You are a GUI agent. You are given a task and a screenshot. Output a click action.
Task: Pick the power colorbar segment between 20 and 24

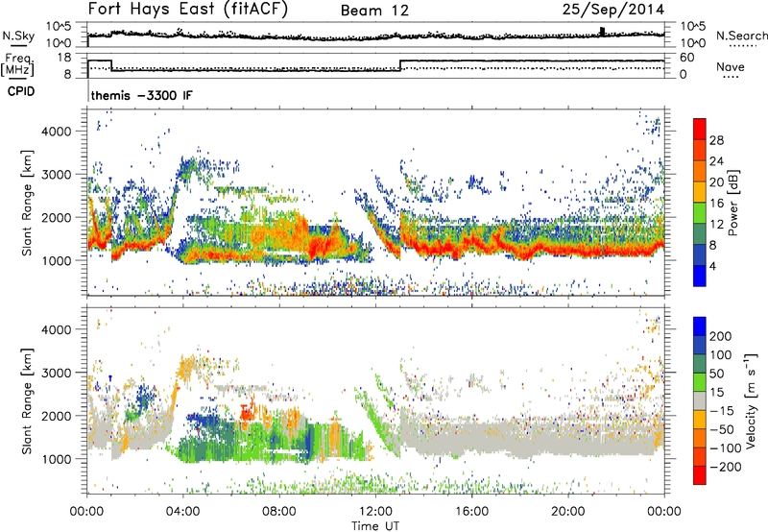point(700,172)
